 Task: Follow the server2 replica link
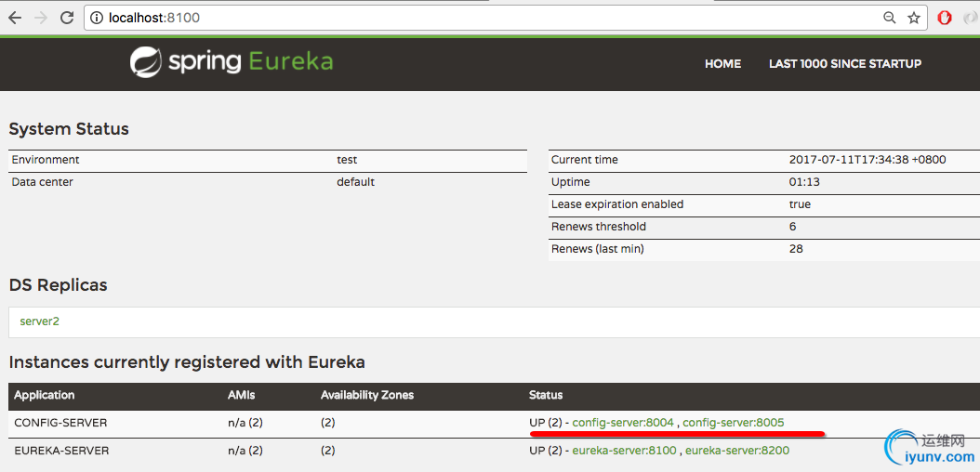tap(39, 321)
